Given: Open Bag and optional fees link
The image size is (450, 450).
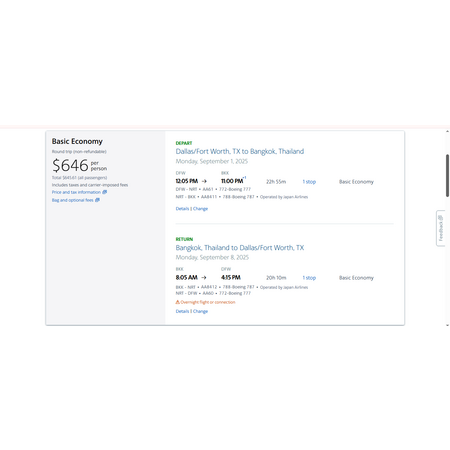Looking at the screenshot, I should (x=72, y=200).
